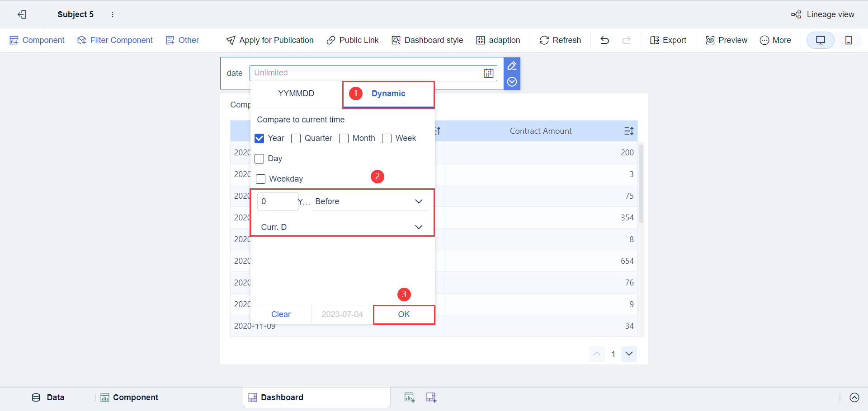
Task: Click the pencil edit icon beside date filter
Action: [x=512, y=65]
